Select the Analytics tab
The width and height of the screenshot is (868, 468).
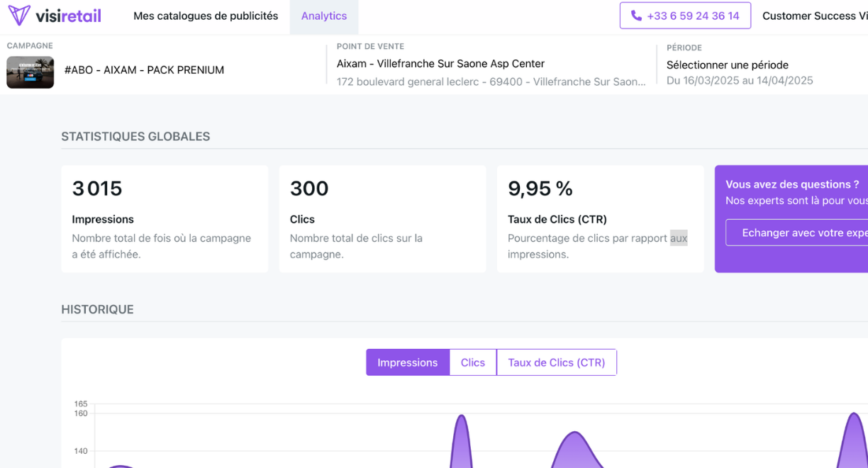[x=323, y=16]
